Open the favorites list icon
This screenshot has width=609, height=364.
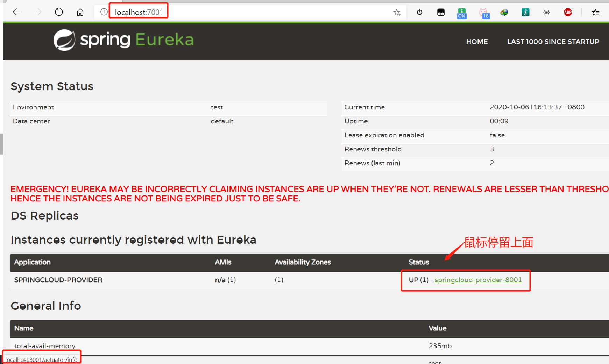pyautogui.click(x=595, y=13)
